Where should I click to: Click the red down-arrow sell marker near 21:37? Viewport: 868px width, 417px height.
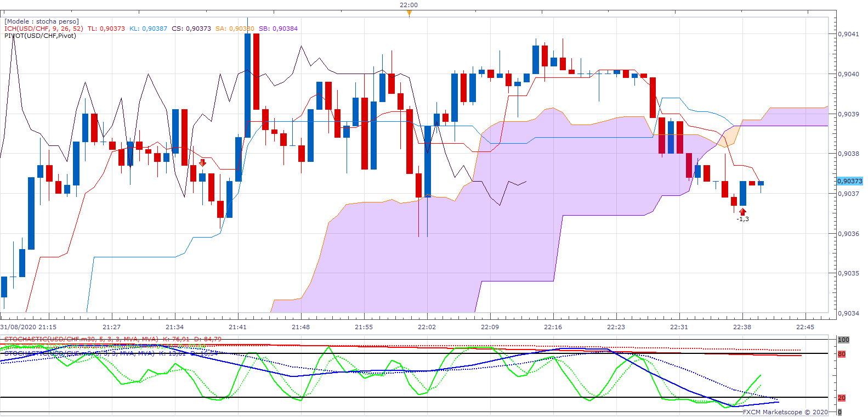[202, 163]
